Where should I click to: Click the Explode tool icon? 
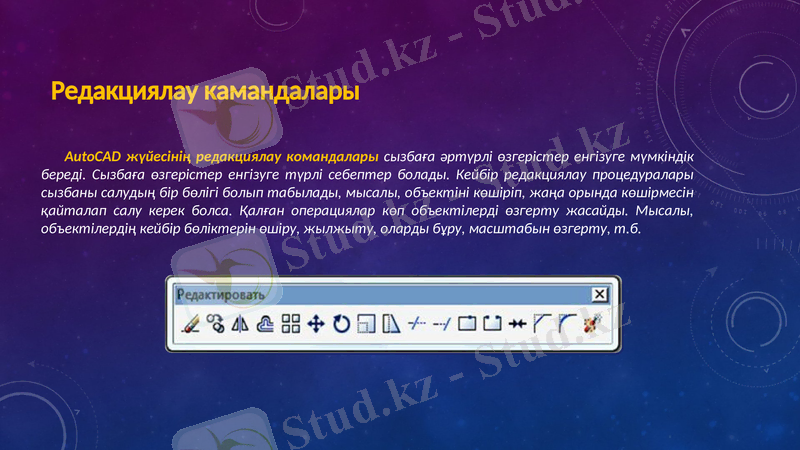coord(592,323)
